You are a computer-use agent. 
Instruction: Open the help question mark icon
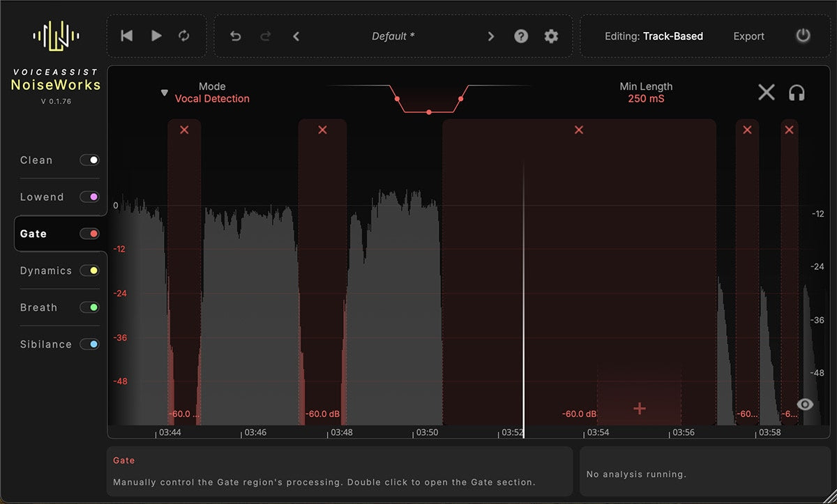pyautogui.click(x=521, y=36)
